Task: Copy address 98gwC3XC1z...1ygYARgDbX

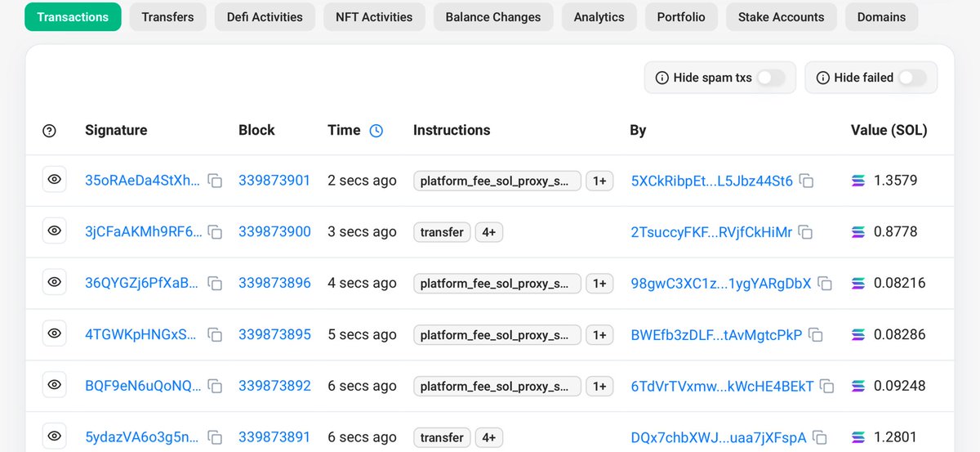Action: [x=825, y=284]
